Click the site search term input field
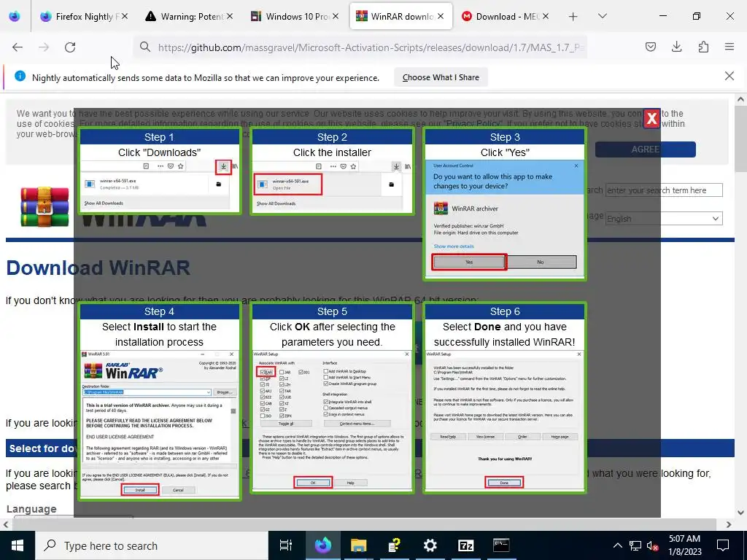The image size is (747, 560). [664, 190]
